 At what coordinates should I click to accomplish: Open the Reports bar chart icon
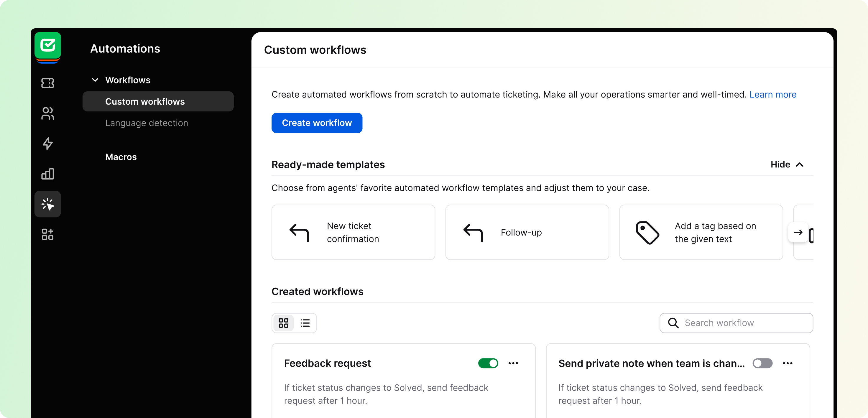pyautogui.click(x=47, y=174)
